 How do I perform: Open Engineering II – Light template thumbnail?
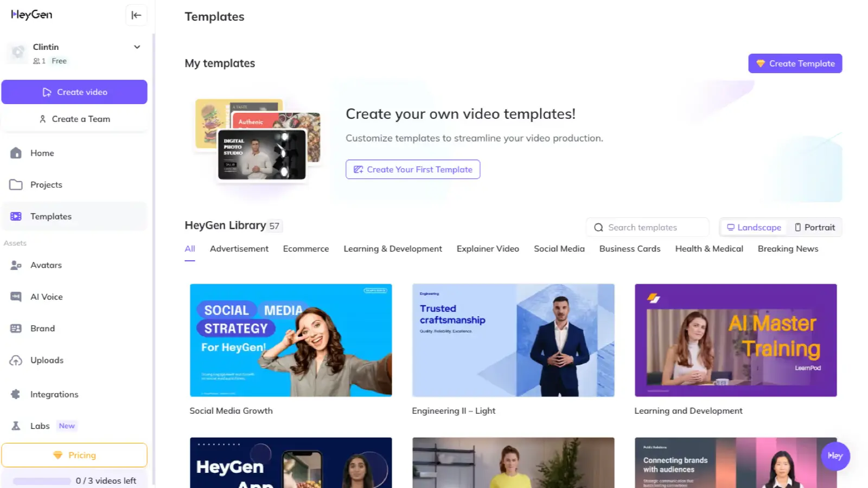click(513, 341)
